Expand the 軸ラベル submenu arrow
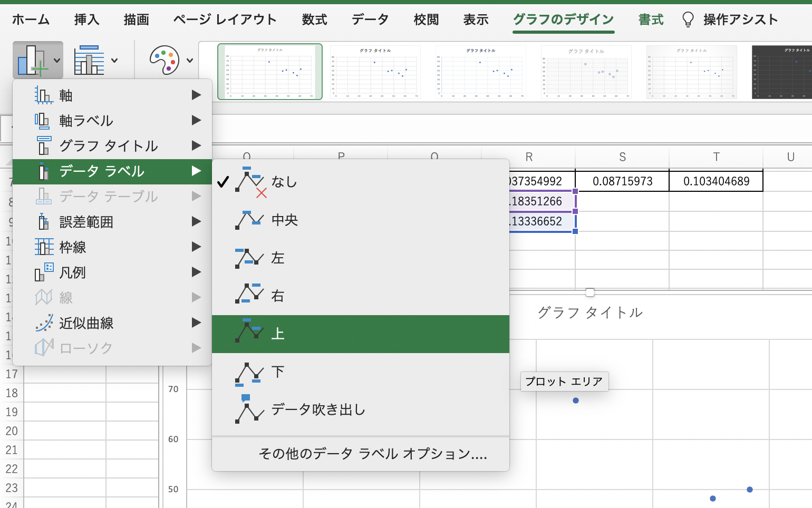This screenshot has height=508, width=812. (x=196, y=121)
